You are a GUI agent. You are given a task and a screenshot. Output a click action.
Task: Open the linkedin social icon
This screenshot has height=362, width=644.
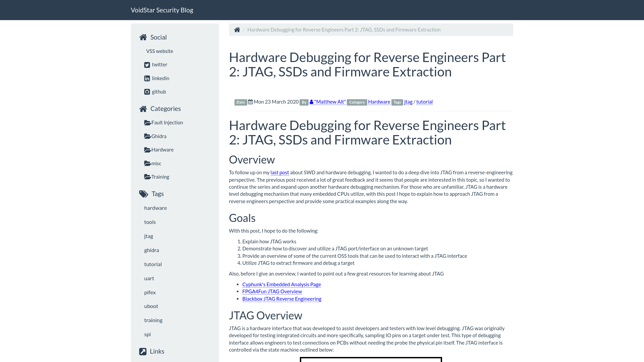click(147, 78)
